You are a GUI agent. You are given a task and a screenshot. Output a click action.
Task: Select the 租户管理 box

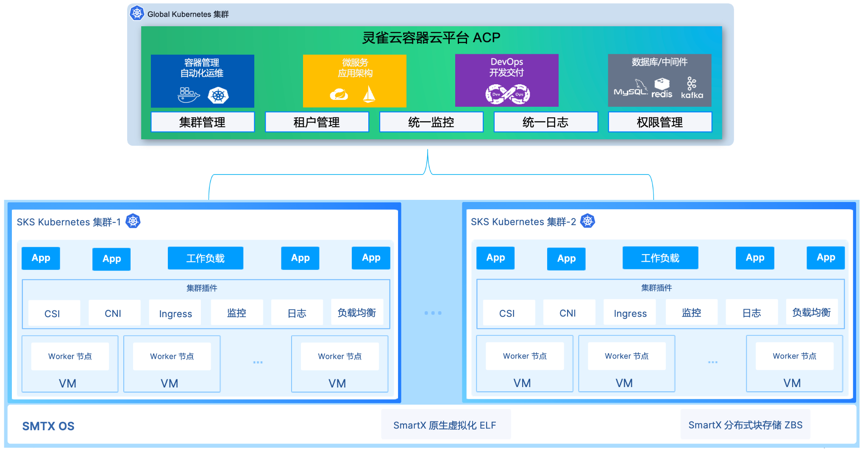coord(317,122)
